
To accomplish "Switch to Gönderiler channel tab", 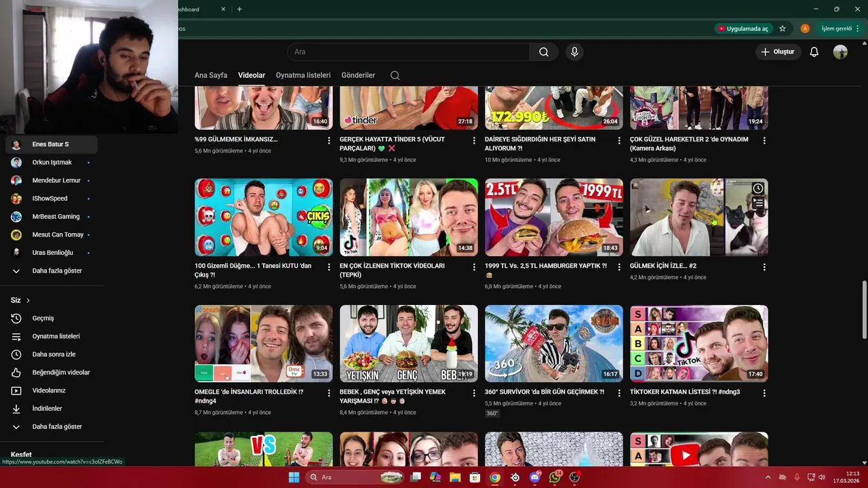I will click(358, 75).
